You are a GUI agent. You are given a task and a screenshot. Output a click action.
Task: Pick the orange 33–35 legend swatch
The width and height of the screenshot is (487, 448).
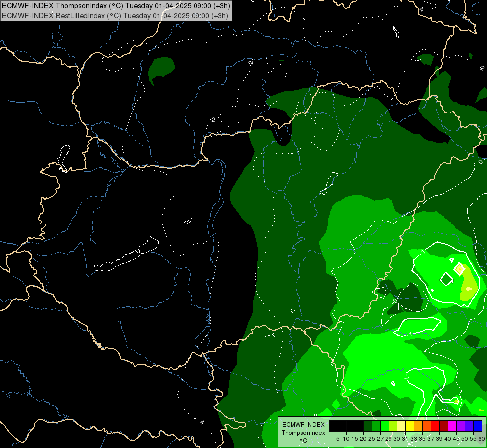[418, 426]
